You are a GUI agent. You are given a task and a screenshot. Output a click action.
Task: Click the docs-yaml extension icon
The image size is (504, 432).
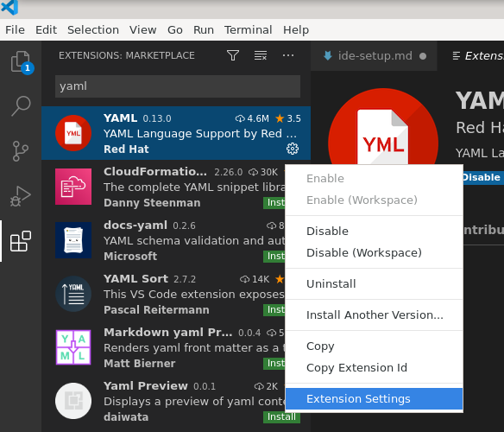[x=73, y=240]
